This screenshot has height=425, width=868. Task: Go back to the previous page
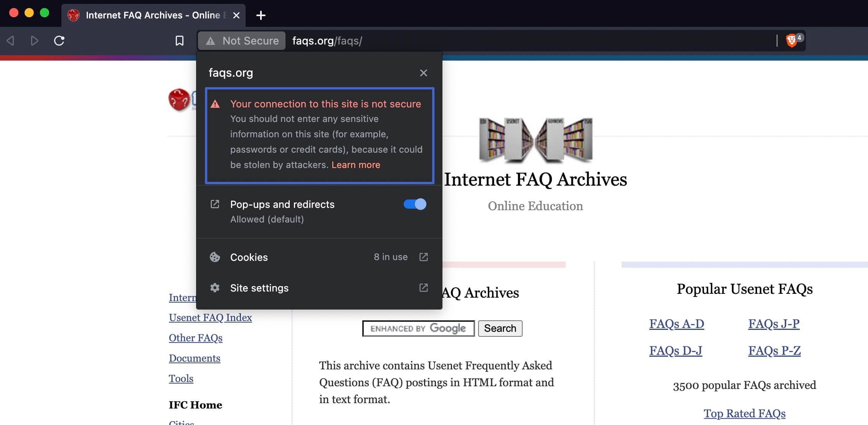pos(11,40)
